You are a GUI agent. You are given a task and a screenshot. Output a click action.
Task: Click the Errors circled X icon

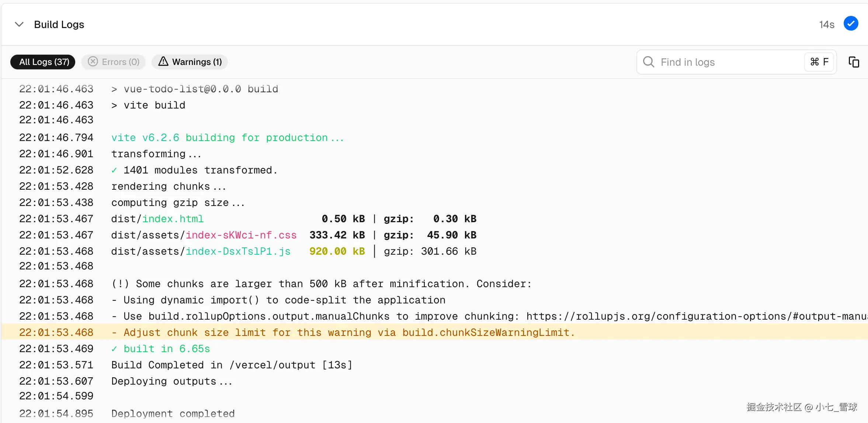93,62
